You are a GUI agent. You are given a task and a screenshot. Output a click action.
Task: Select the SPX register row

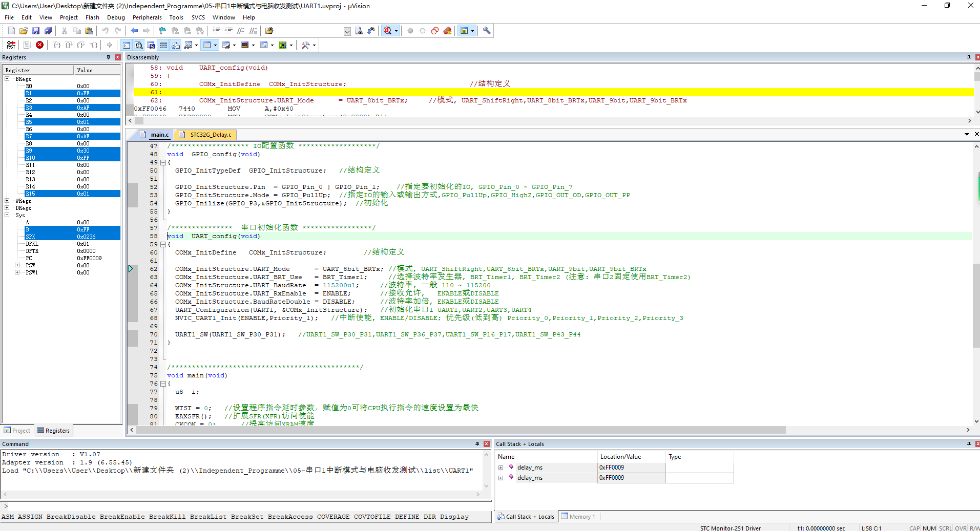click(72, 237)
